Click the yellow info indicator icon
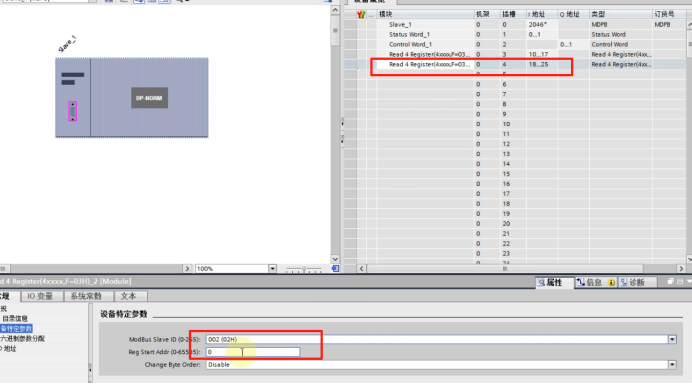The image size is (692, 384). click(x=611, y=282)
